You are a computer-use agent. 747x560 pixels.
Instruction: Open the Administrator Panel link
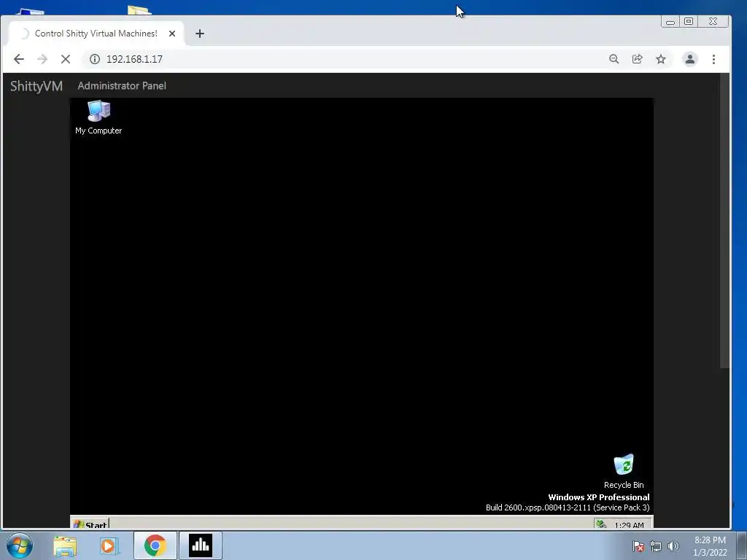click(122, 86)
